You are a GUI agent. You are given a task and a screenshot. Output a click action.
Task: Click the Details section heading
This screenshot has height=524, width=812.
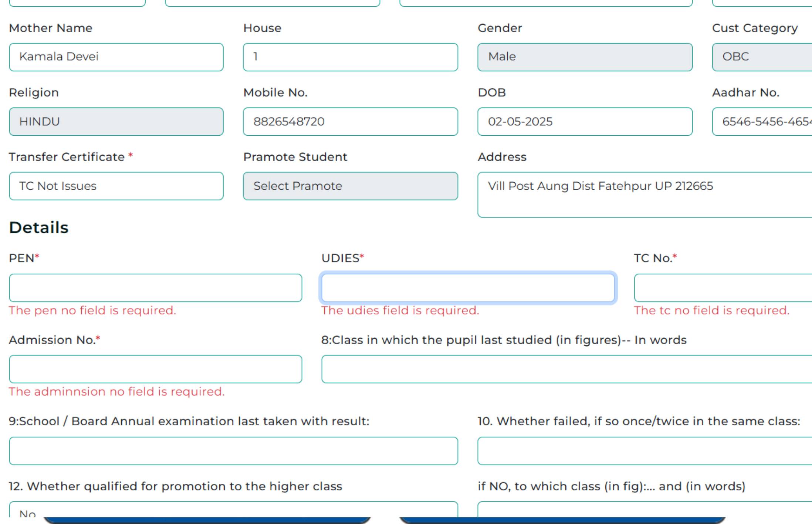point(38,227)
